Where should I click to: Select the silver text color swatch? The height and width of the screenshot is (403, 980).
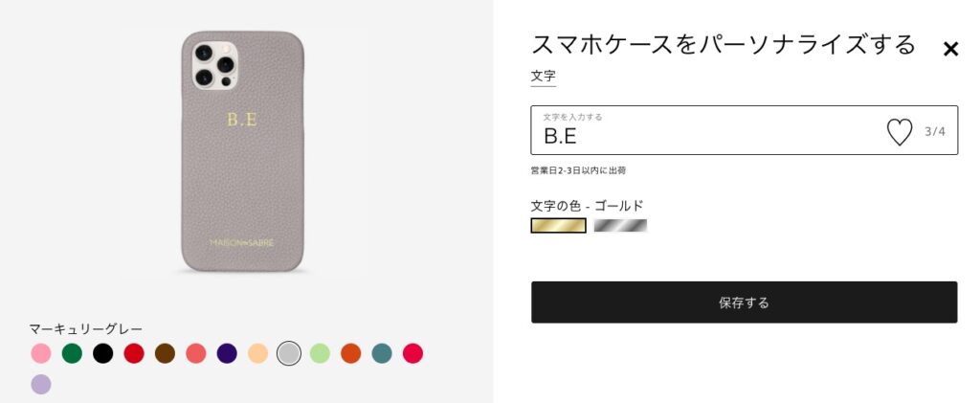click(x=620, y=226)
